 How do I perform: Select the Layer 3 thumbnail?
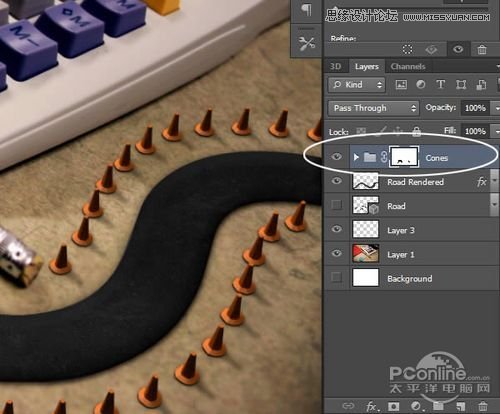coord(366,229)
